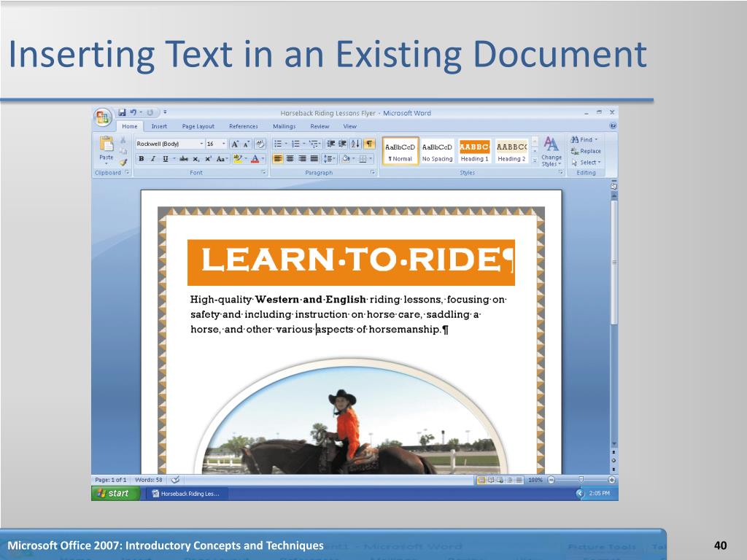Open the Office Button menu
The image size is (747, 560).
[x=102, y=117]
